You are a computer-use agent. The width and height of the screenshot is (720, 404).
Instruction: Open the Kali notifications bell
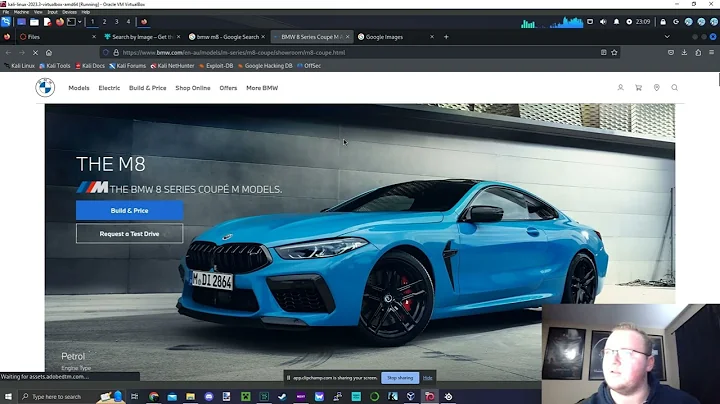pyautogui.click(x=616, y=22)
